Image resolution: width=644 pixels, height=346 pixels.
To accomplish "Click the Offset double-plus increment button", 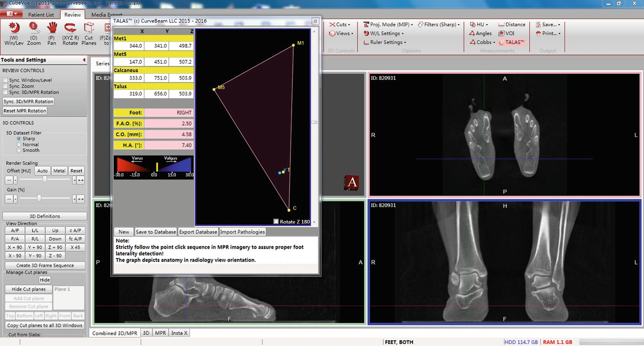I will click(81, 180).
